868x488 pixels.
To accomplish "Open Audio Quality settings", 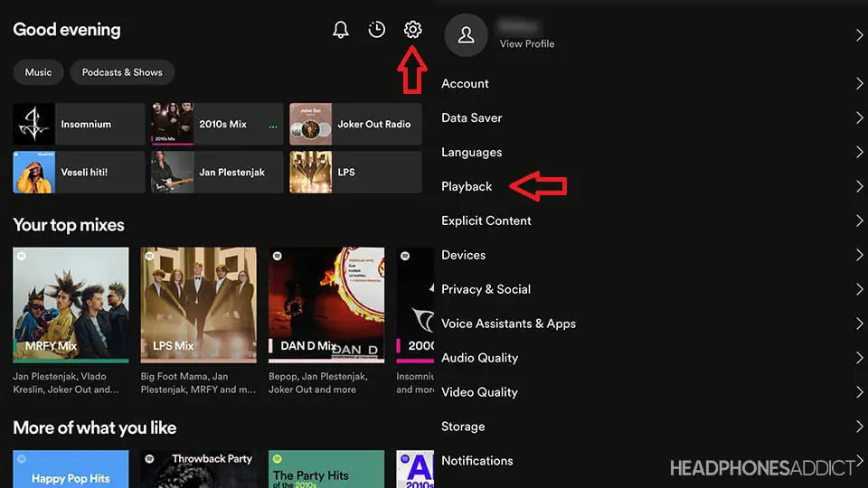I will point(651,358).
